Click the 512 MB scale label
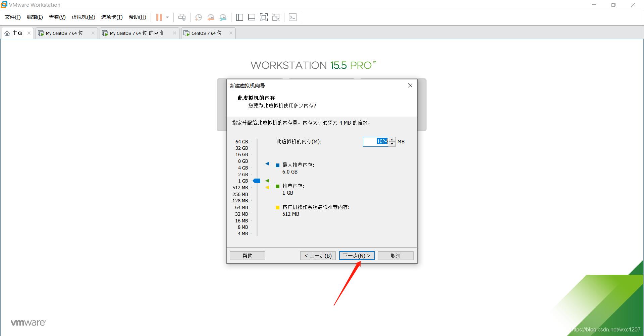The width and height of the screenshot is (644, 336). tap(240, 188)
